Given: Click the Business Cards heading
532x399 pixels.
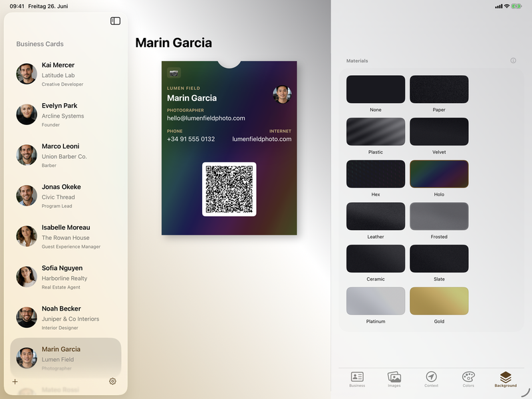Looking at the screenshot, I should [x=40, y=44].
